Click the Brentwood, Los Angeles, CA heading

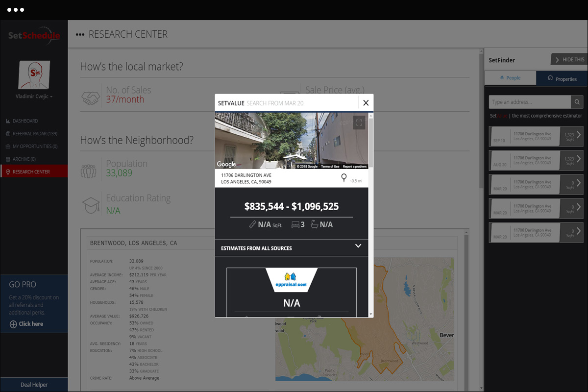[134, 243]
